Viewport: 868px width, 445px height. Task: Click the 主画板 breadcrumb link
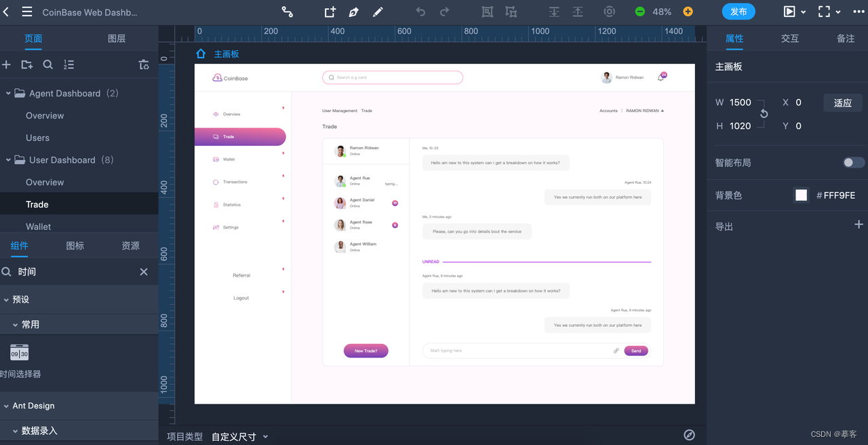[x=226, y=54]
